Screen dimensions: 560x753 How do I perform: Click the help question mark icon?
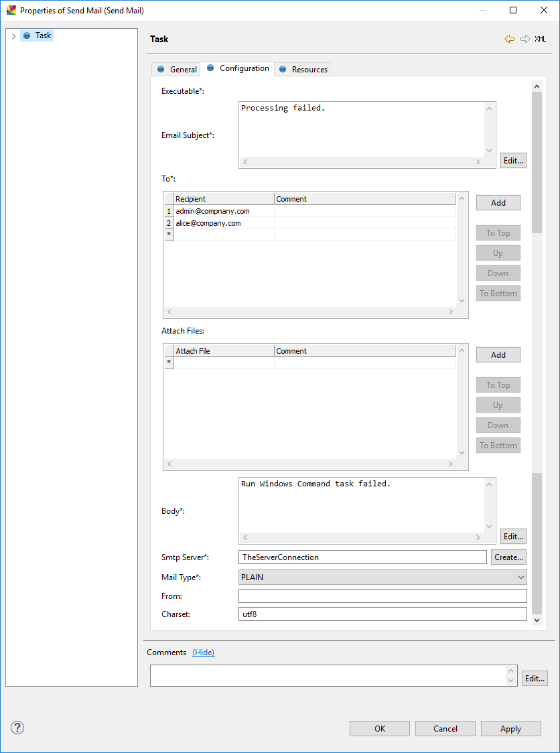[x=17, y=728]
